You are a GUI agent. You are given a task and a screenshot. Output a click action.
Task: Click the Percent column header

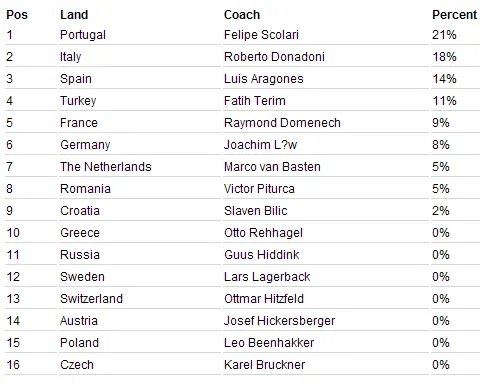454,15
